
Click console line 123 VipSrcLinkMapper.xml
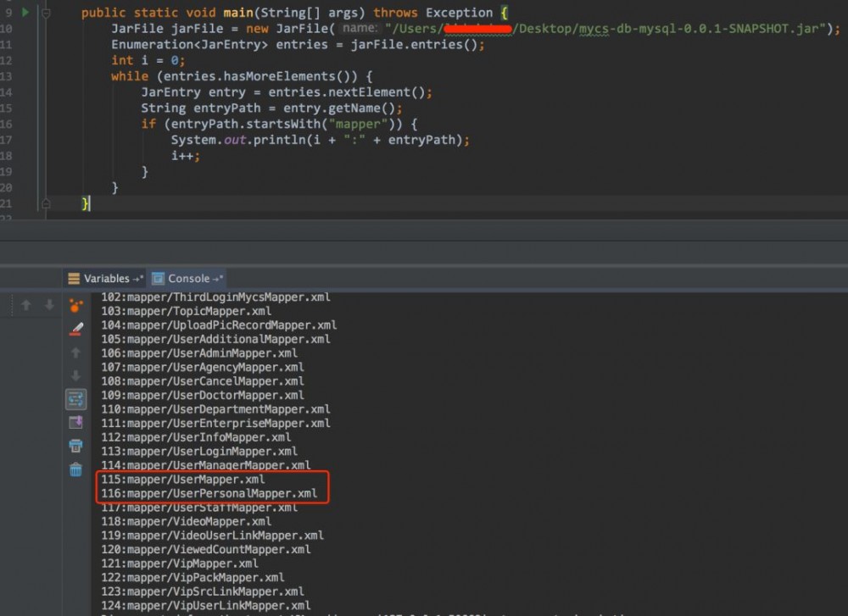click(203, 592)
